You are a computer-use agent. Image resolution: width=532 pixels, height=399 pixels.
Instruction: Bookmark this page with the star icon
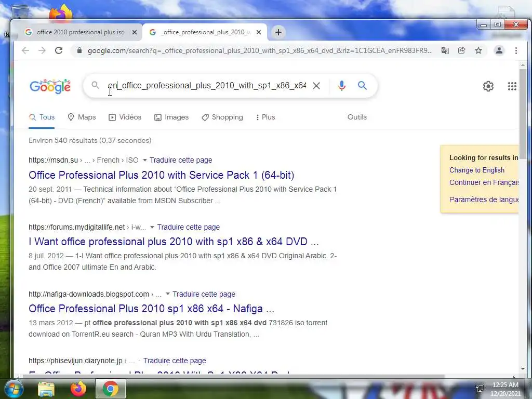tap(478, 50)
